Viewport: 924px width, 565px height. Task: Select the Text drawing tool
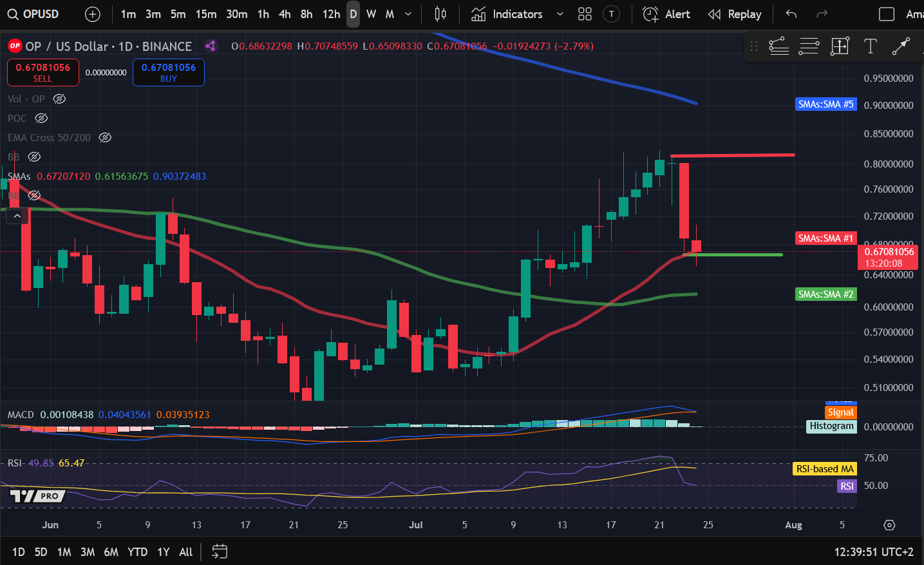pos(871,46)
